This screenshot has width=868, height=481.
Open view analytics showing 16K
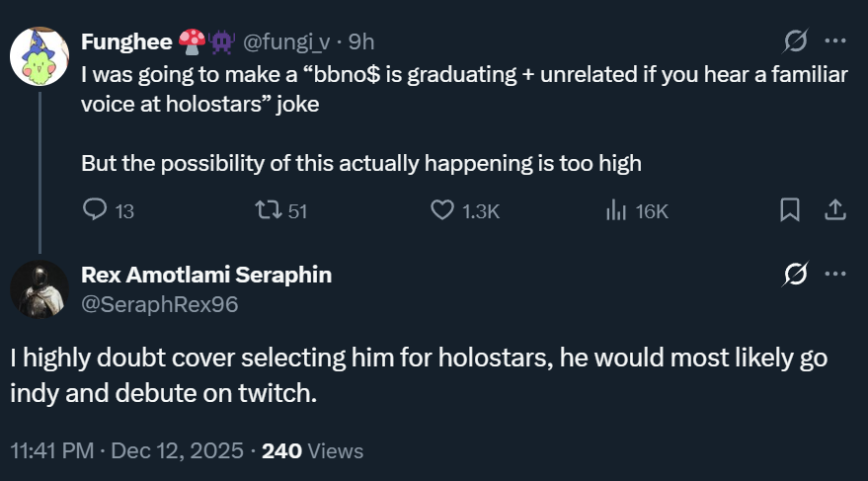pyautogui.click(x=616, y=210)
